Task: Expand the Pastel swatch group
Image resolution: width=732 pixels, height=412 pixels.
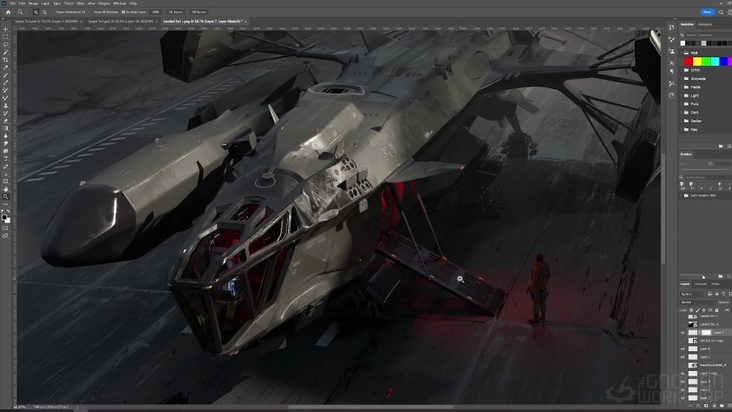Action: pos(682,87)
